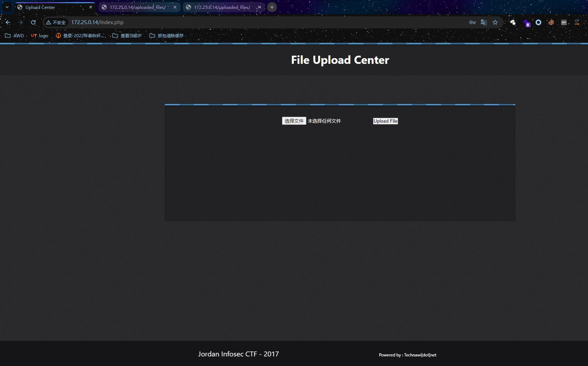Open the pilcrow arrow extension icon
The width and height of the screenshot is (588, 366).
pyautogui.click(x=577, y=22)
